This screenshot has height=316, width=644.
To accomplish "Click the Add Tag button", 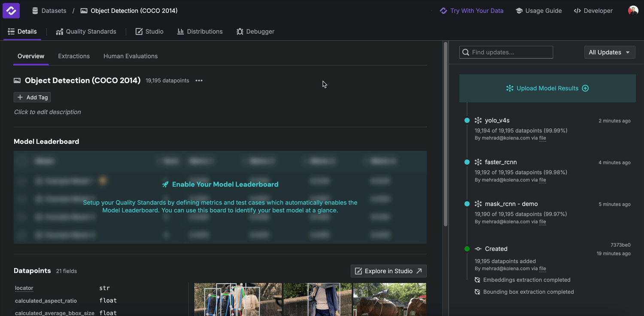I will [32, 97].
